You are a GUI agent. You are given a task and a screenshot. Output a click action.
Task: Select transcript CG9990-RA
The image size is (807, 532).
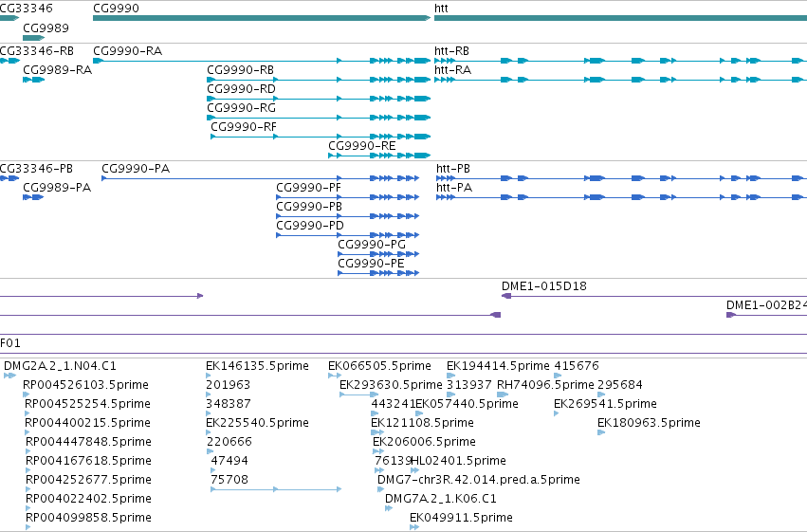[262, 61]
